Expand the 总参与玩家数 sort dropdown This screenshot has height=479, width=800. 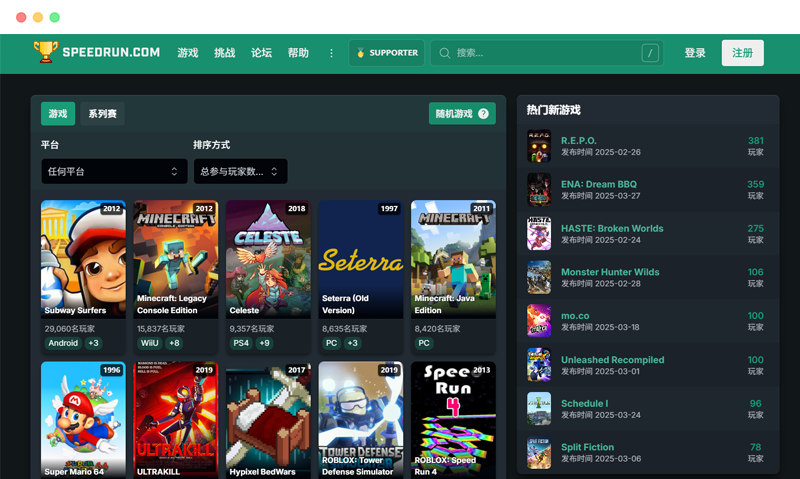(x=240, y=171)
